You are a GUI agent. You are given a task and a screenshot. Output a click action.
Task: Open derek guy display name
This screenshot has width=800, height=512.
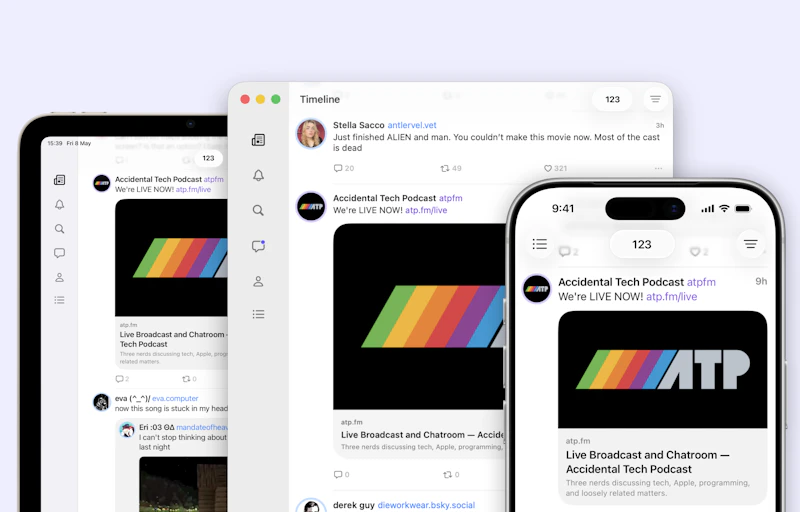pyautogui.click(x=354, y=505)
